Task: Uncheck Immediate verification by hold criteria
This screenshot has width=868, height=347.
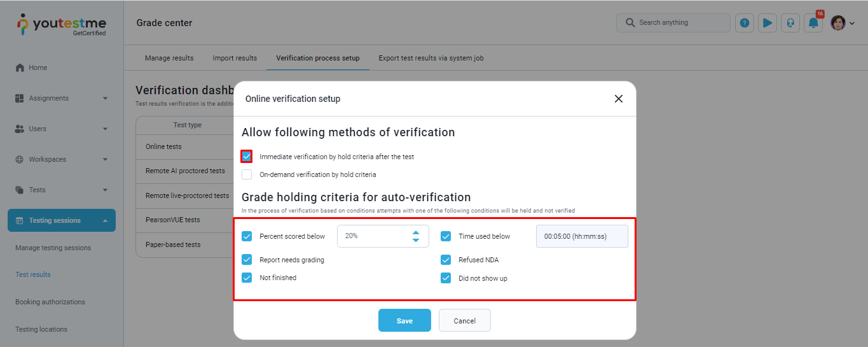Action: click(247, 156)
